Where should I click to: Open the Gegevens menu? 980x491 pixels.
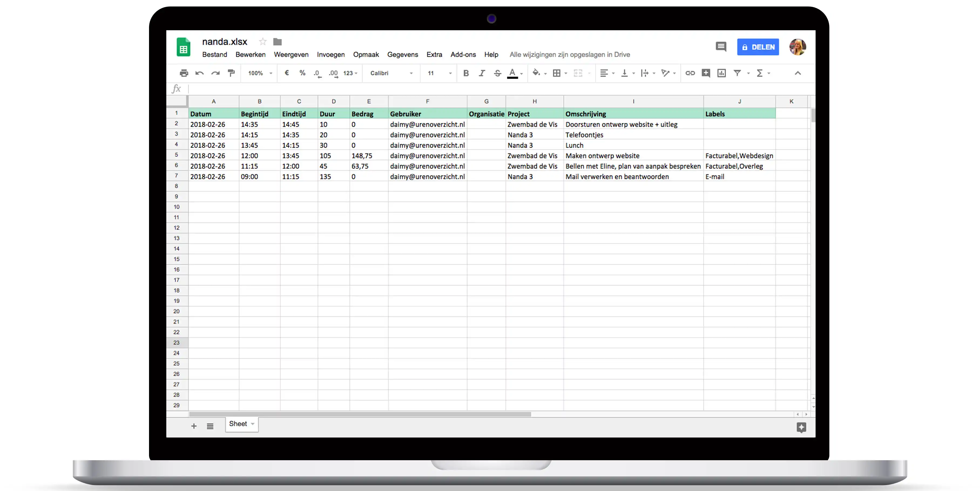click(403, 55)
